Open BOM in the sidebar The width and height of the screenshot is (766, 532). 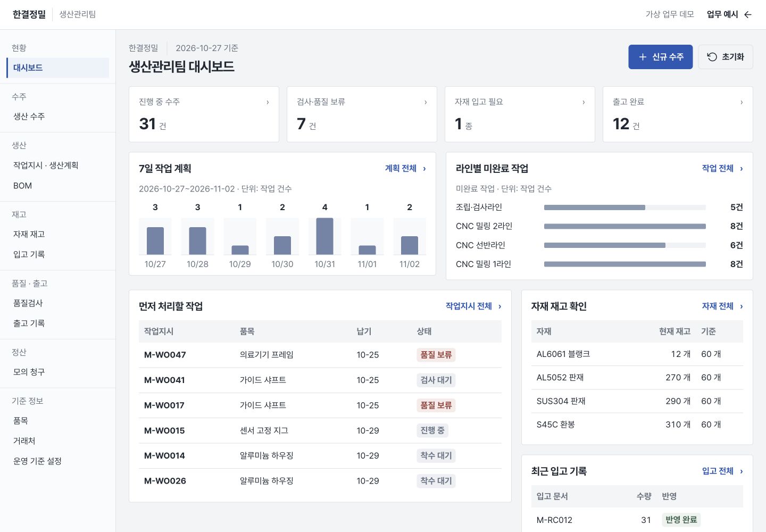pyautogui.click(x=57, y=186)
